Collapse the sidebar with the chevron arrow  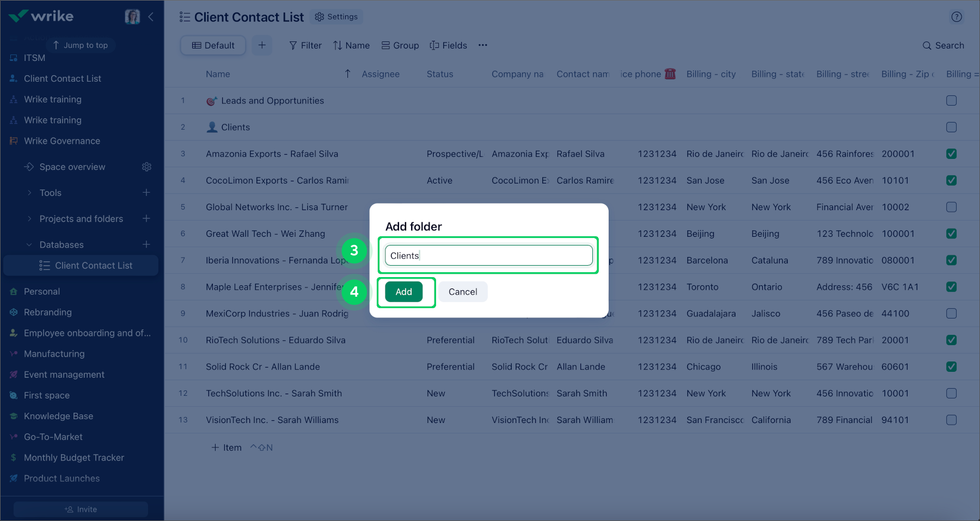(x=151, y=16)
